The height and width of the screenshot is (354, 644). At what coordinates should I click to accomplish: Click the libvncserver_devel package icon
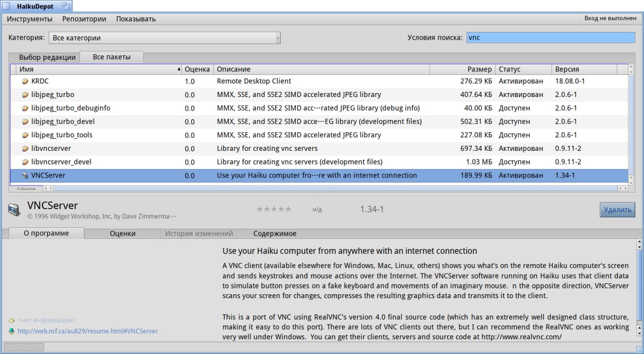pos(25,162)
